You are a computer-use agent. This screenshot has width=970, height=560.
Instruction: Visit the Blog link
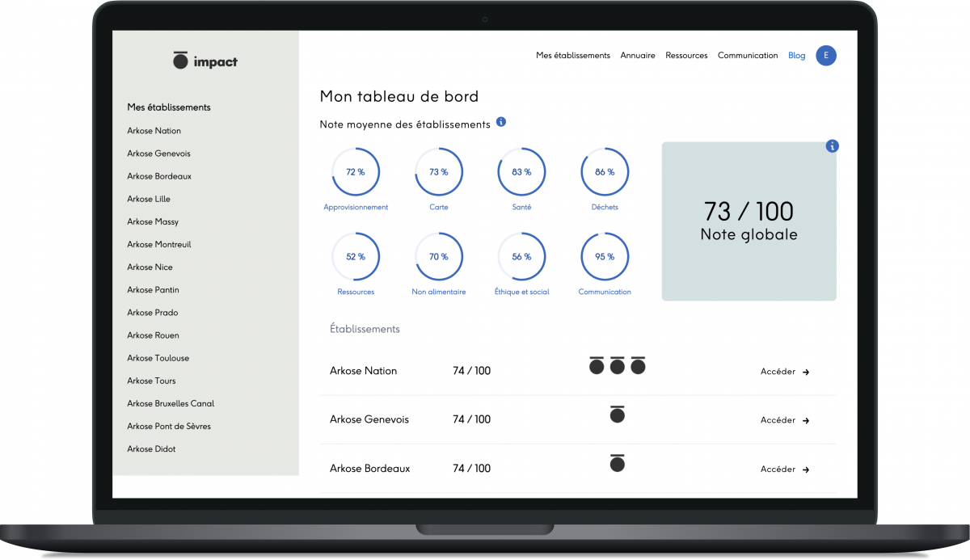[797, 56]
